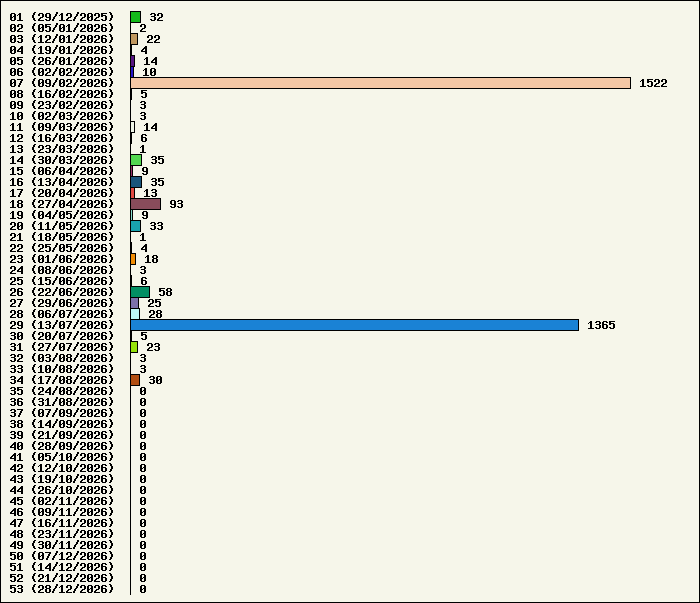Select the value 23 beside week 31
Image resolution: width=700 pixels, height=603 pixels.
tap(153, 347)
